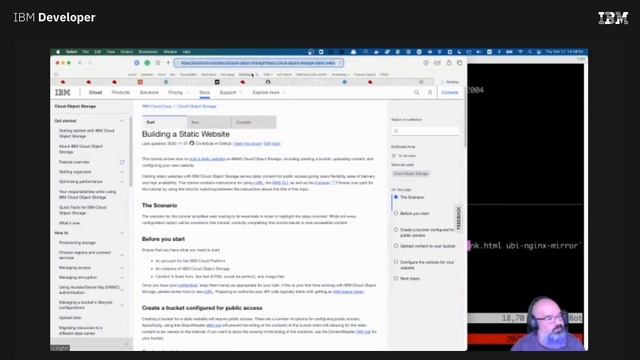Click the cloud icon in macOS menu bar
This screenshot has height=360, width=640.
point(353,52)
